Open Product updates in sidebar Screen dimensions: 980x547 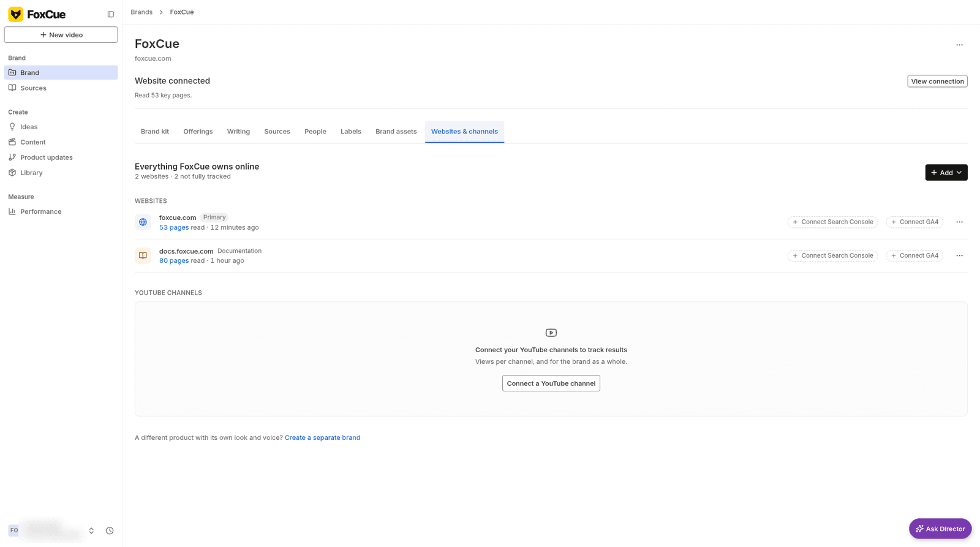tap(61, 157)
